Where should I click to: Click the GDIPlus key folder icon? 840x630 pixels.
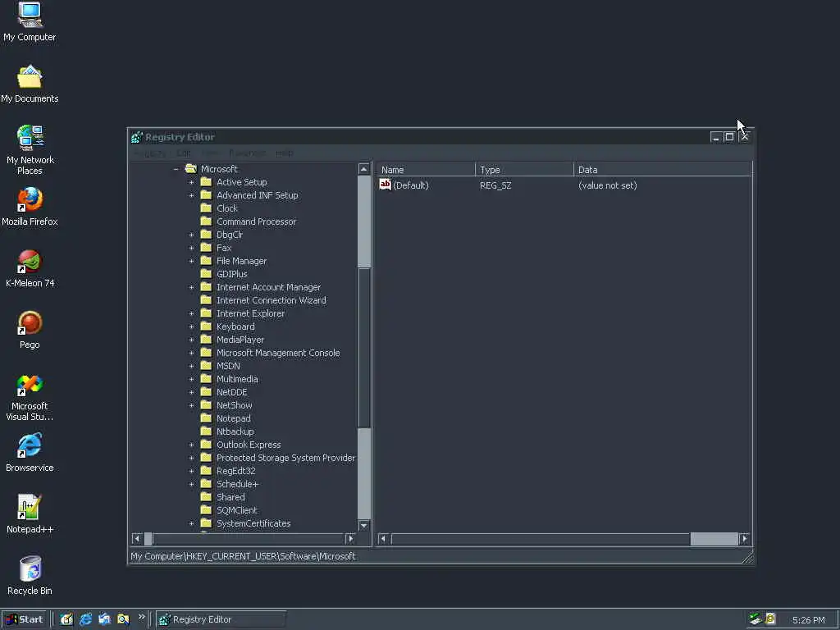(x=206, y=274)
